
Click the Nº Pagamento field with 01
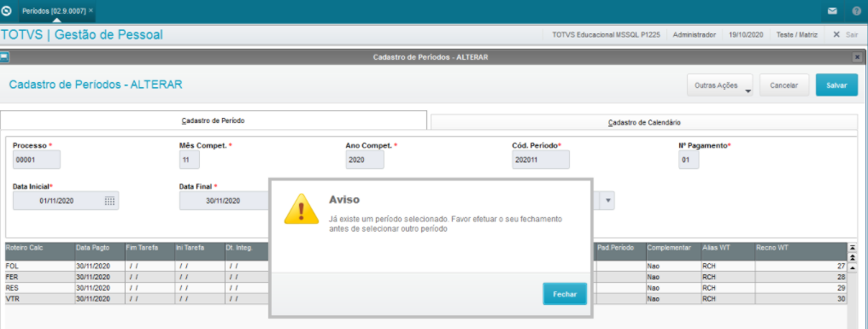689,160
